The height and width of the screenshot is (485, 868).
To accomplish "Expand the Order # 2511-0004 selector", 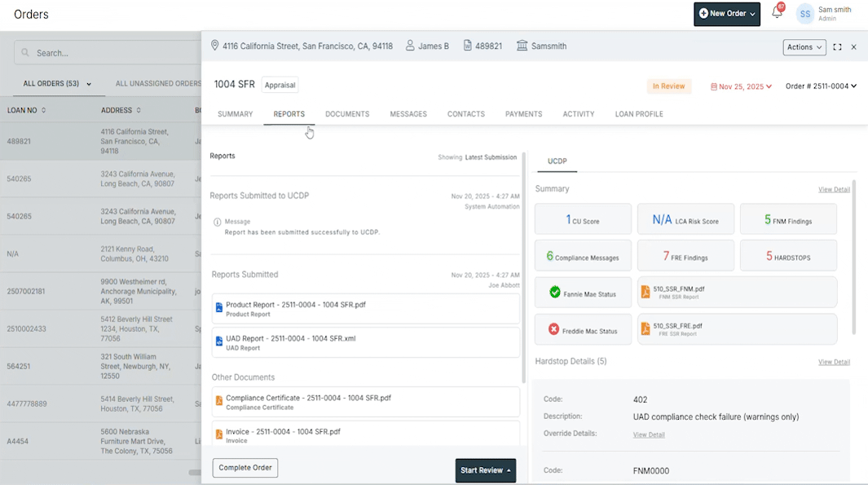I will (821, 86).
